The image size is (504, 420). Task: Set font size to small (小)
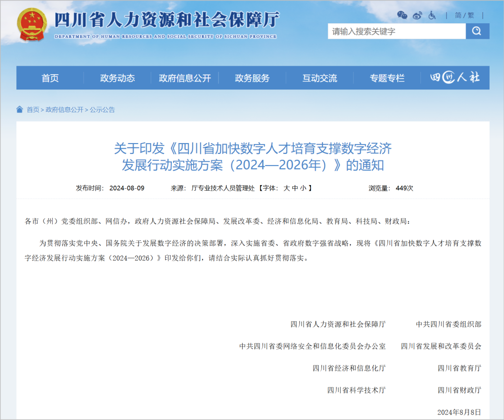tap(303, 188)
